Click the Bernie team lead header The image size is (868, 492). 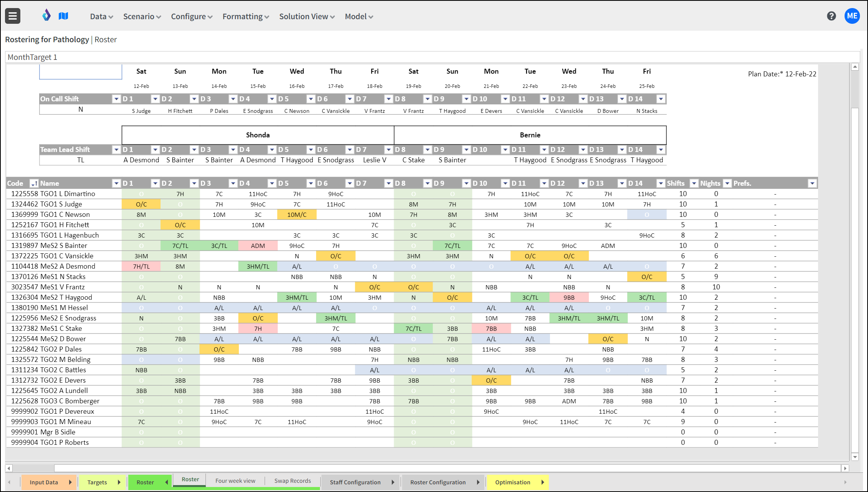[530, 135]
